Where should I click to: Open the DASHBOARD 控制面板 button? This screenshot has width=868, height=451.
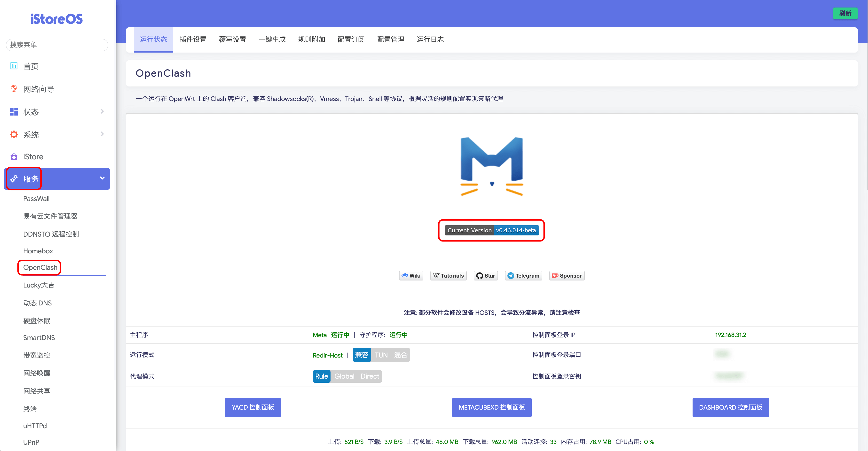click(731, 407)
